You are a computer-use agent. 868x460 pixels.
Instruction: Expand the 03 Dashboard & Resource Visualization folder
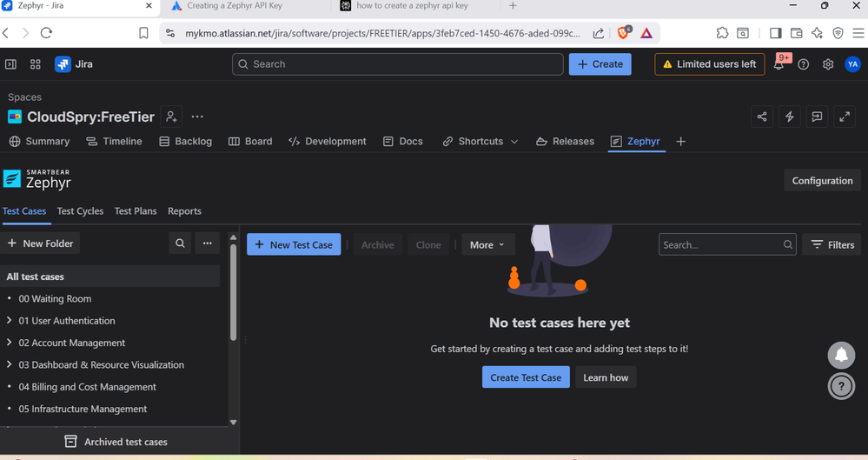[x=9, y=364]
